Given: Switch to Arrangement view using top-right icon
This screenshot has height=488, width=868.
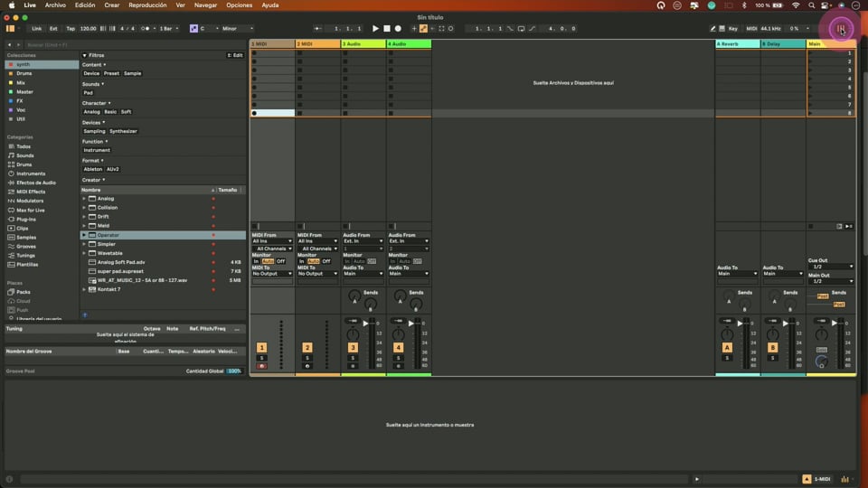Looking at the screenshot, I should point(841,29).
